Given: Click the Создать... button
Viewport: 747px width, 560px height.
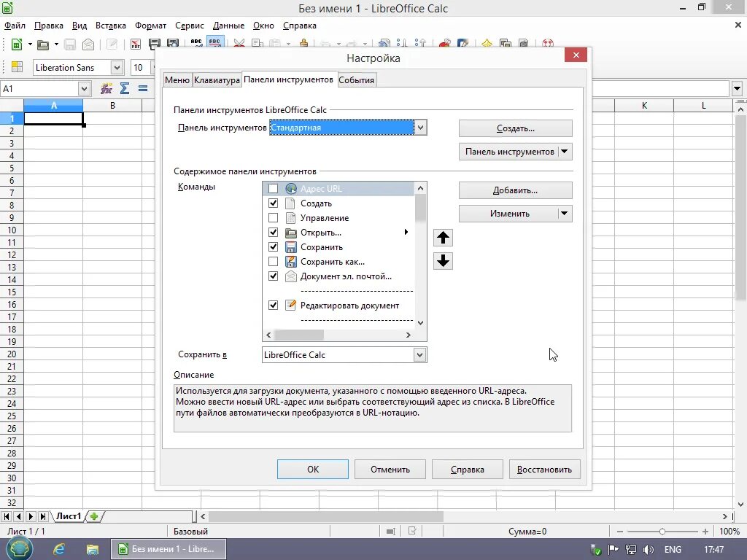Looking at the screenshot, I should [x=516, y=128].
